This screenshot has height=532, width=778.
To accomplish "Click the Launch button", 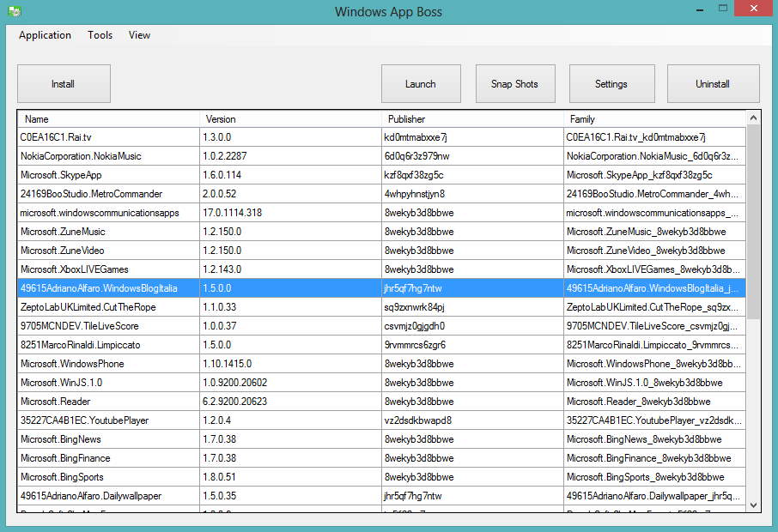I will [421, 84].
